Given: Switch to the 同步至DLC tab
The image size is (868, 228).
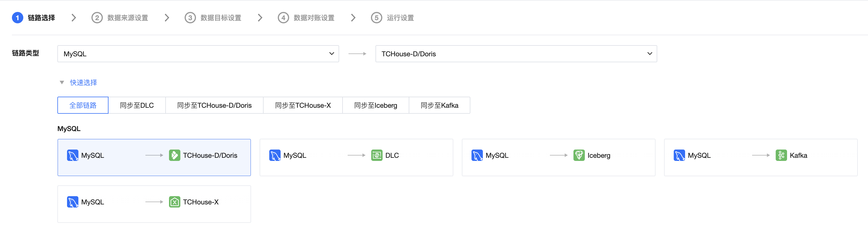Looking at the screenshot, I should point(137,105).
